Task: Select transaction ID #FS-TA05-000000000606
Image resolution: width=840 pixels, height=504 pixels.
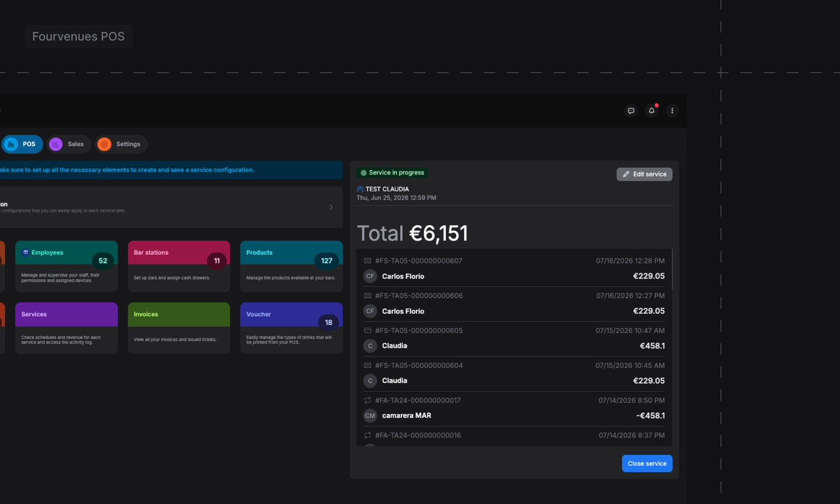Action: (x=419, y=296)
